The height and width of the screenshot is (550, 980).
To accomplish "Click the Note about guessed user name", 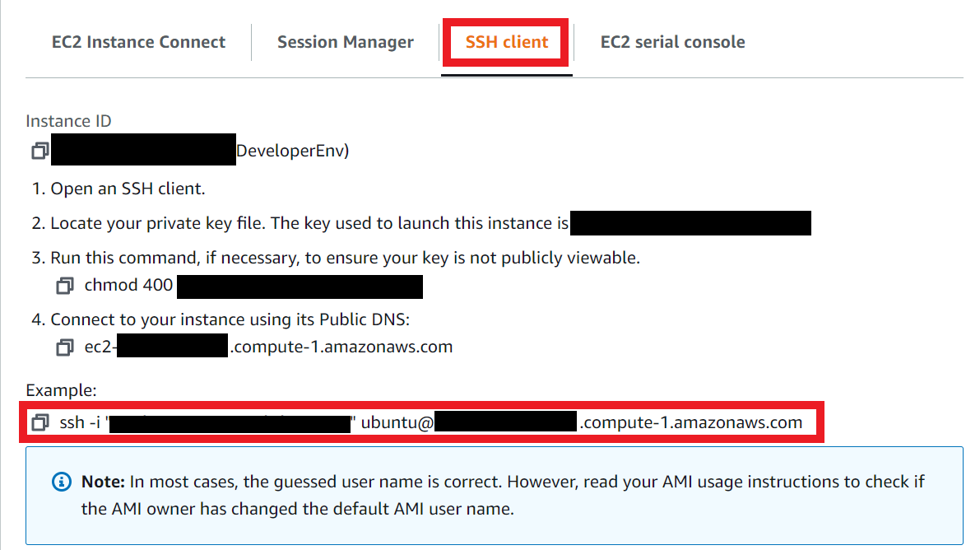I will 503,495.
